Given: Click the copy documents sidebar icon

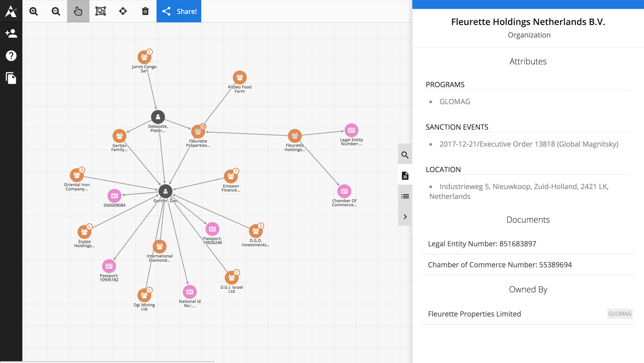Looking at the screenshot, I should click(11, 78).
